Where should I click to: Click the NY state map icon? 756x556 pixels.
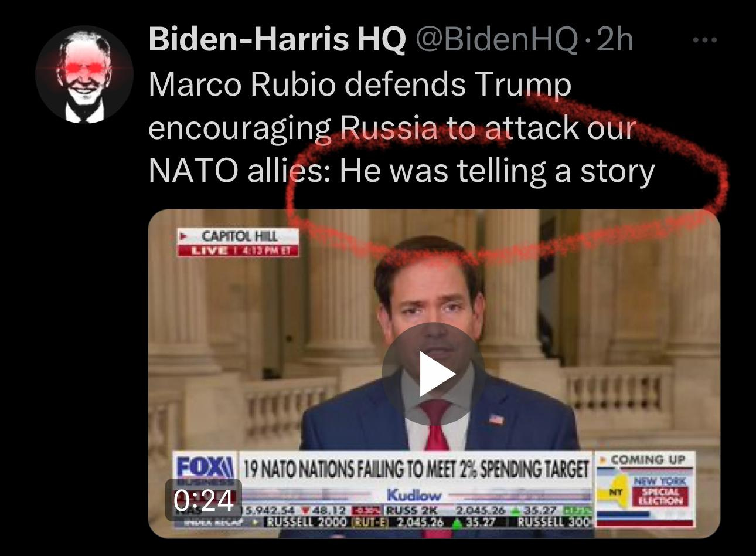(x=615, y=491)
